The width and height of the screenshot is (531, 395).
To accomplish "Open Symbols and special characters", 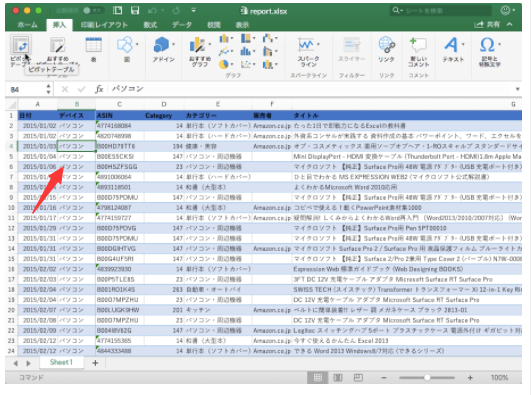I will [489, 51].
